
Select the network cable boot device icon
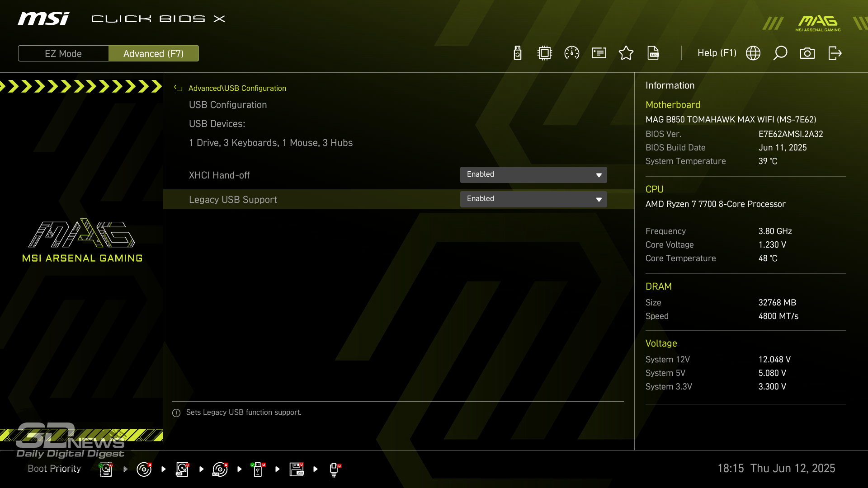(335, 469)
